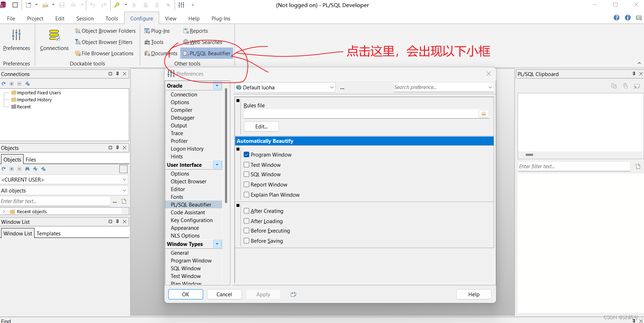Click the Edit button under Rules file
This screenshot has width=644, height=323.
[x=261, y=126]
